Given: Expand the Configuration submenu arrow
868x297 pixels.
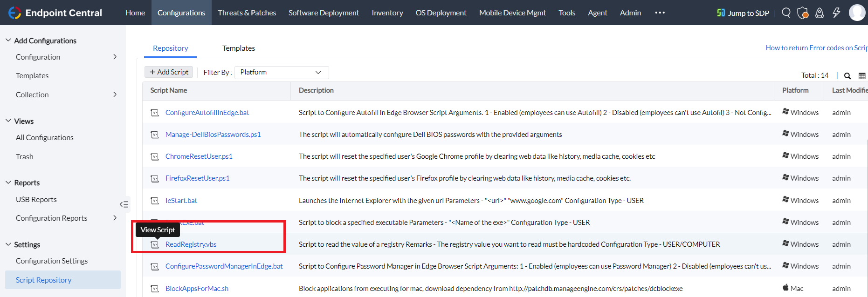Looking at the screenshot, I should [115, 57].
